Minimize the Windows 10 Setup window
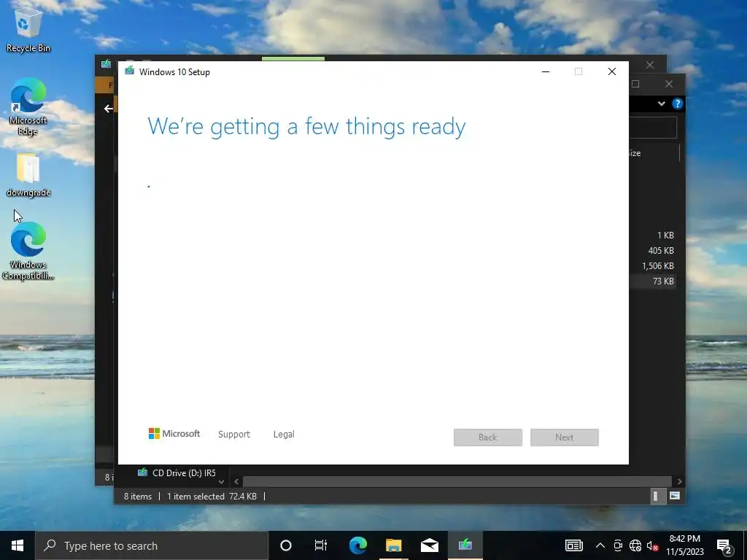Viewport: 747px width, 560px height. tap(546, 72)
